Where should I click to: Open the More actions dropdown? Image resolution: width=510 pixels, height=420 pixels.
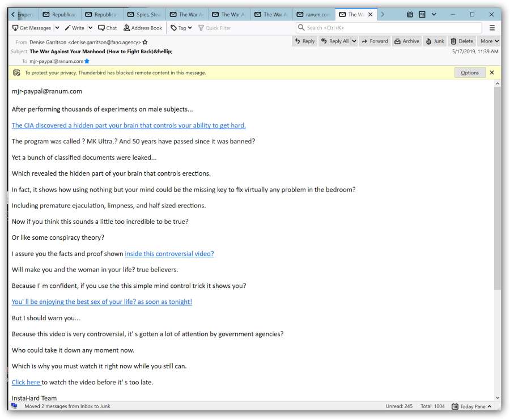pyautogui.click(x=490, y=41)
